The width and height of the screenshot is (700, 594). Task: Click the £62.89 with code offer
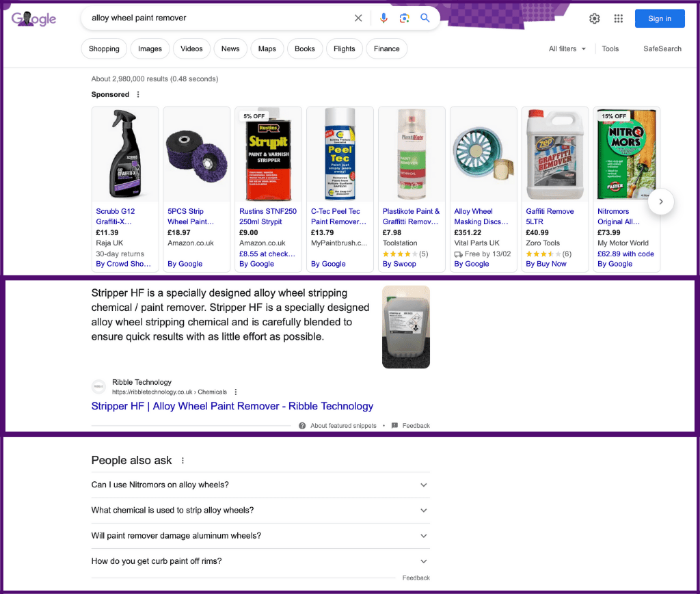(625, 254)
